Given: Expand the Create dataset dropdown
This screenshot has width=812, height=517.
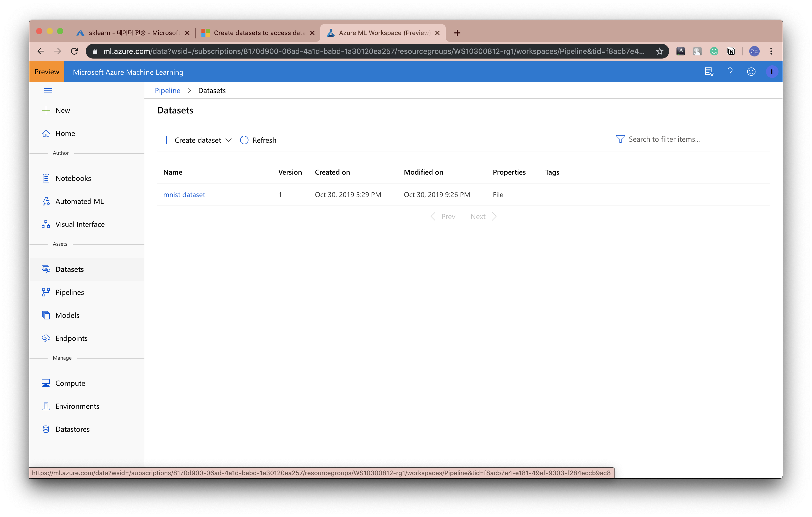Looking at the screenshot, I should pos(230,140).
